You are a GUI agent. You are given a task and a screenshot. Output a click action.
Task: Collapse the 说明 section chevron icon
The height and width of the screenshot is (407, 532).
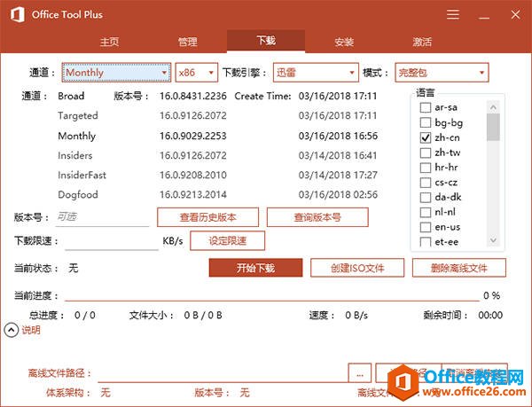coord(12,330)
